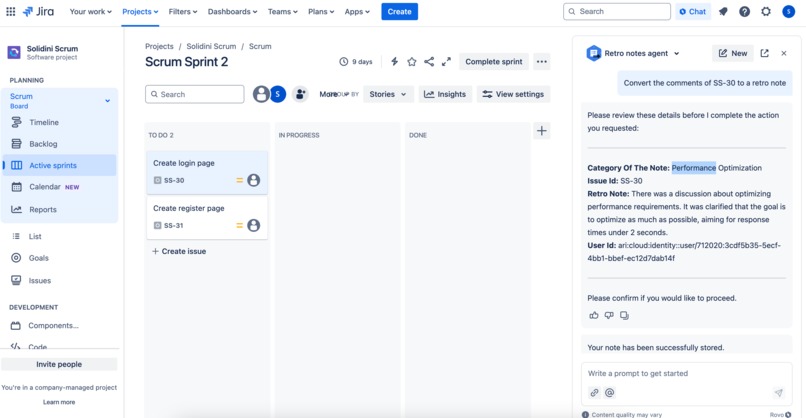Focus the top bar Search field
Viewport: 806px width, 418px height.
(617, 11)
